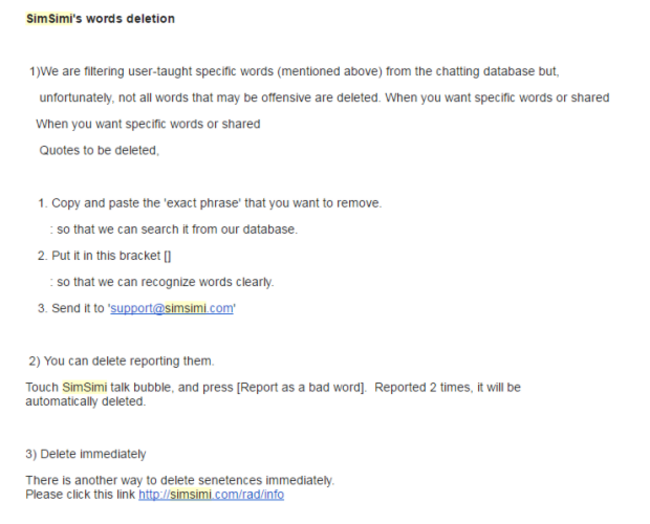Click the "3) Delete immediately" line

pyautogui.click(x=85, y=454)
